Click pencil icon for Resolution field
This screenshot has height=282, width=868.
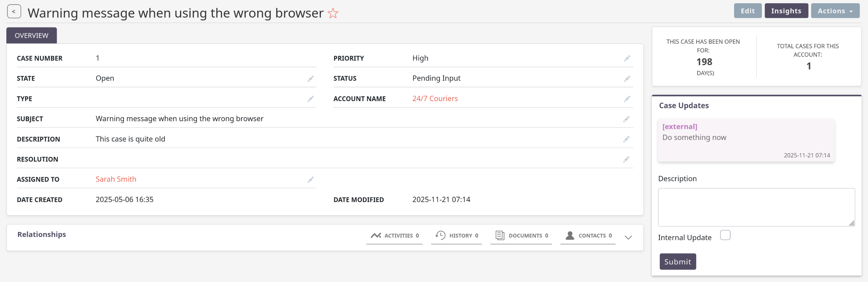[626, 160]
